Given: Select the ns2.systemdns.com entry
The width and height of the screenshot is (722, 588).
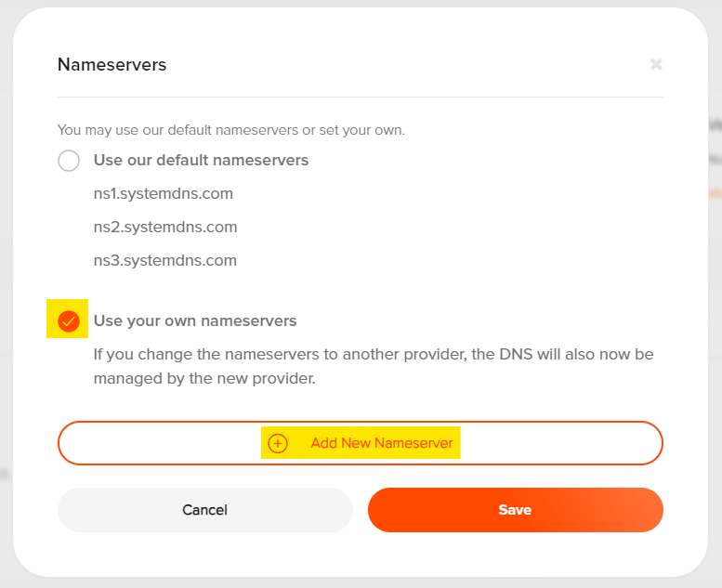Looking at the screenshot, I should [x=165, y=227].
